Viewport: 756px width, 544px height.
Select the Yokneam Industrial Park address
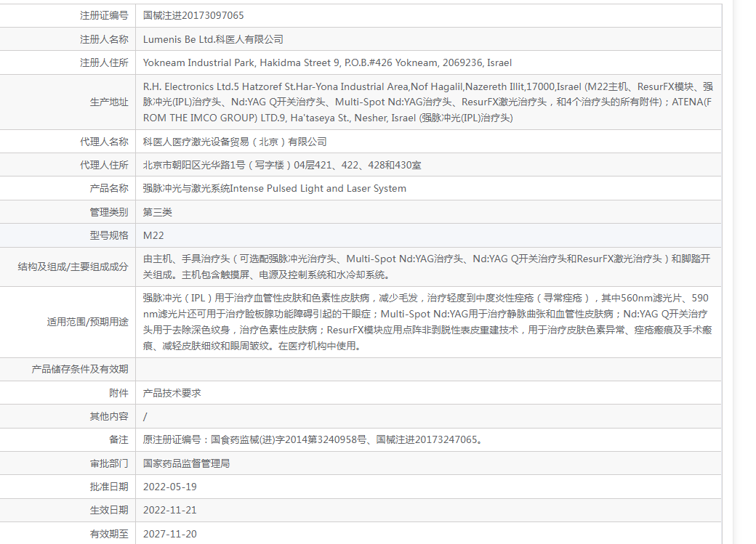point(327,62)
